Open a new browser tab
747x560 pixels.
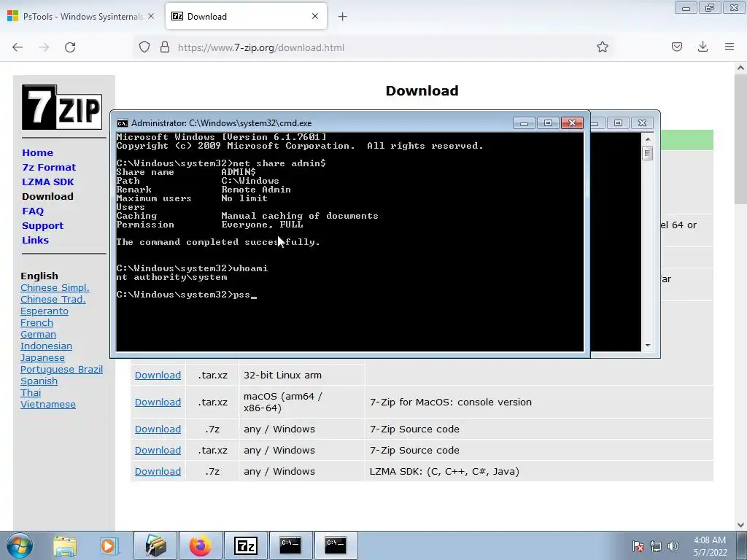tap(342, 17)
